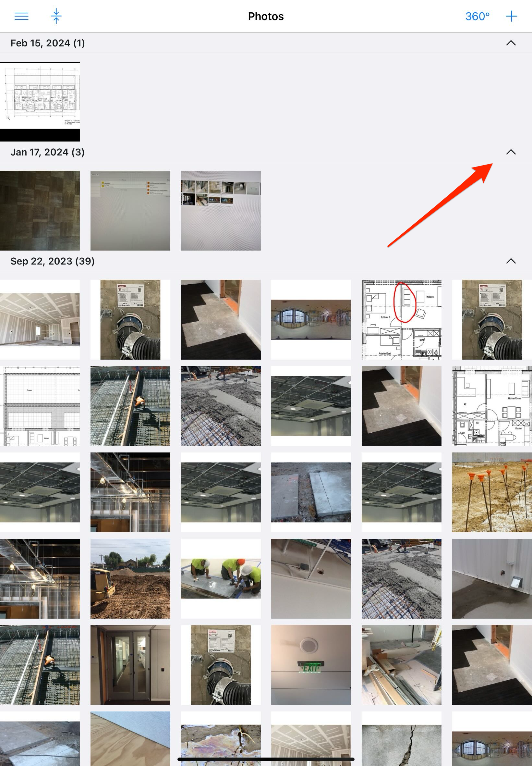
Task: Open the 360° photos view
Action: click(477, 16)
